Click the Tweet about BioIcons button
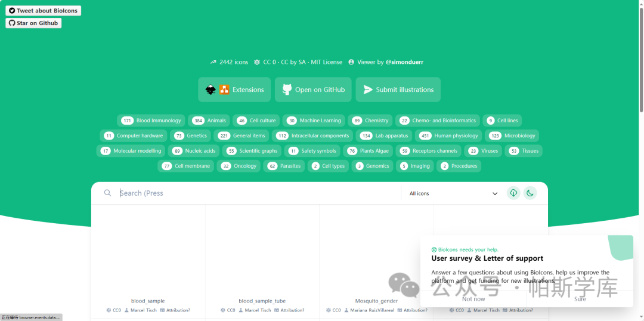Image resolution: width=644 pixels, height=321 pixels. (x=43, y=11)
